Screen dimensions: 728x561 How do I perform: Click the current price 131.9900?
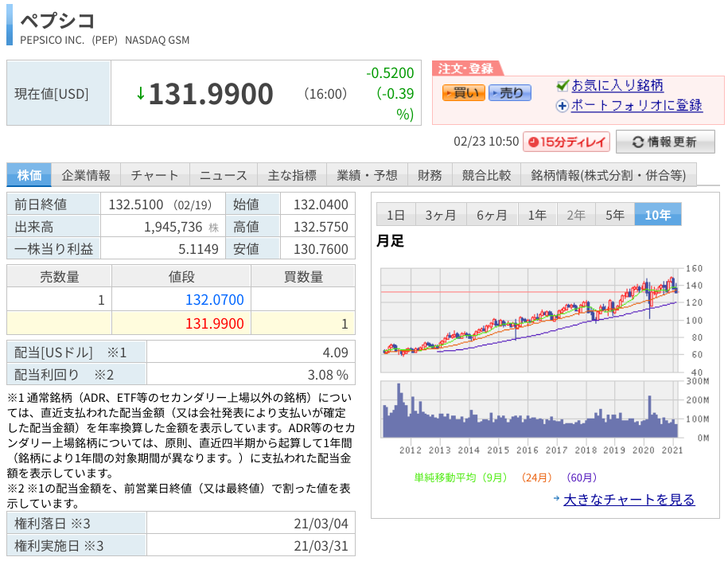211,94
